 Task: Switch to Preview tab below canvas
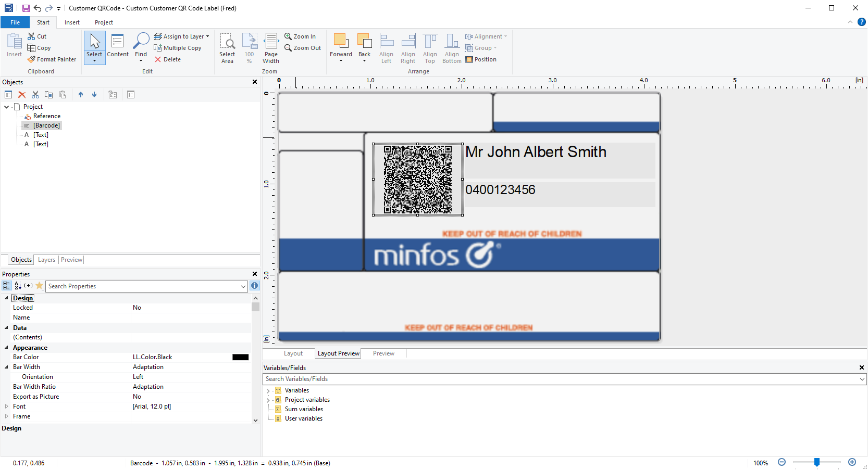point(383,353)
